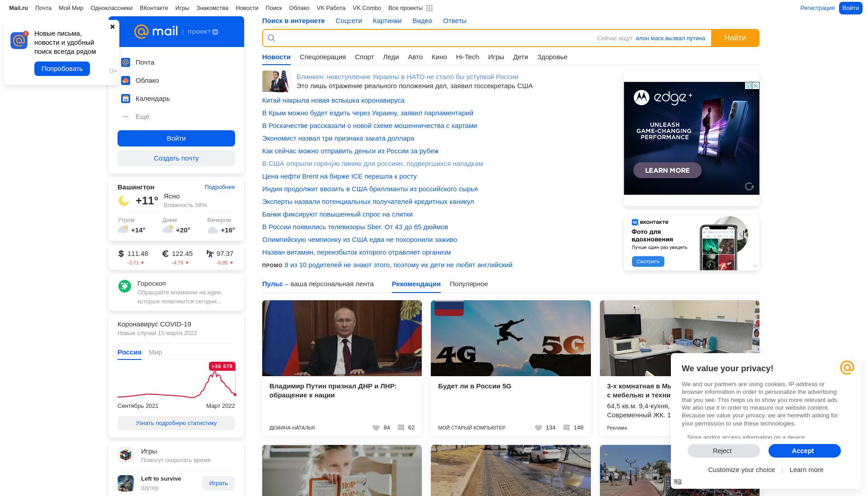Open the Пульс feed title link
The image size is (868, 496).
point(273,284)
